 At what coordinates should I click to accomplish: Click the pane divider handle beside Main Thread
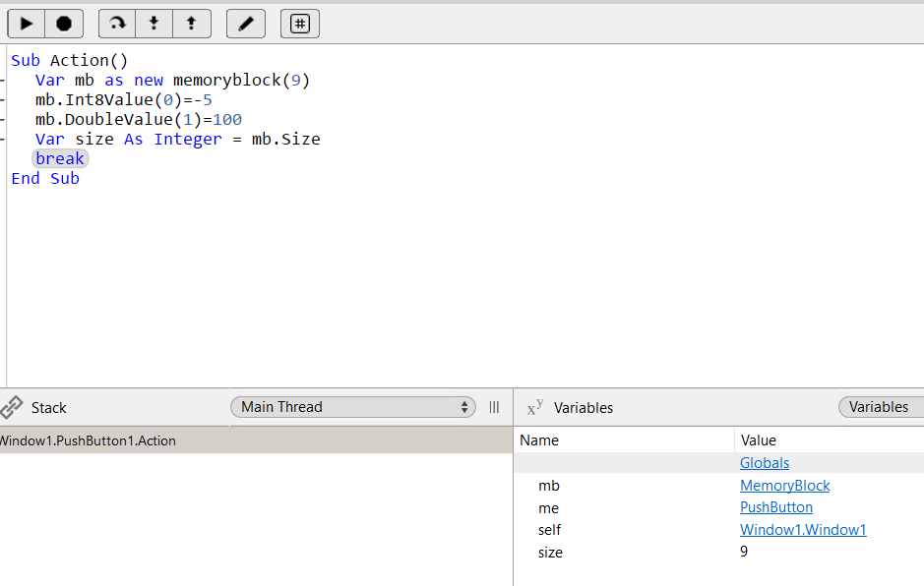coord(494,407)
